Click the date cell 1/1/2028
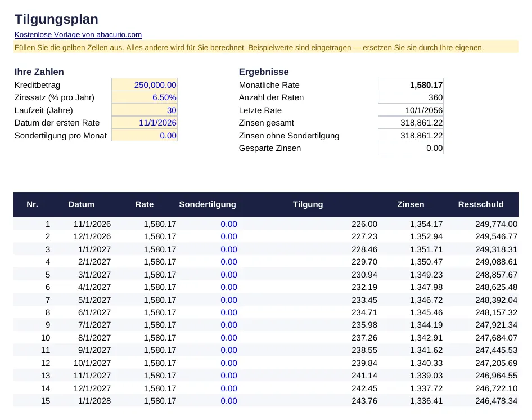This screenshot has height=420, width=532. pos(94,401)
